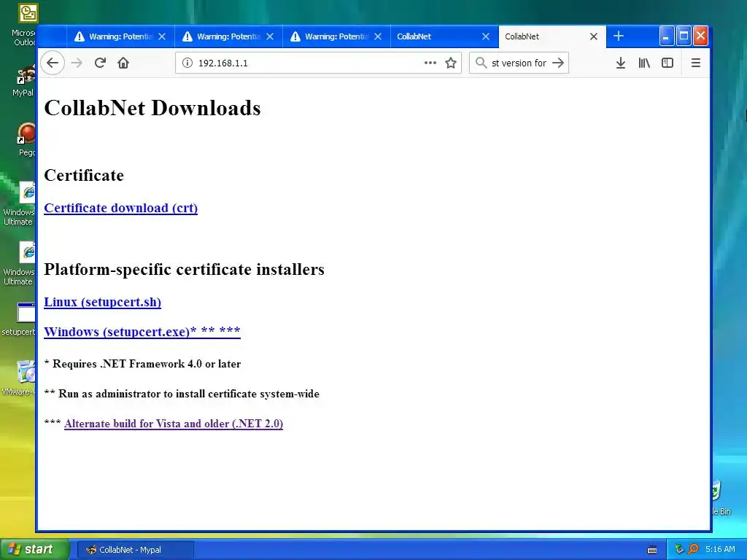747x560 pixels.
Task: Open Alternate build for Vista link
Action: click(x=174, y=424)
